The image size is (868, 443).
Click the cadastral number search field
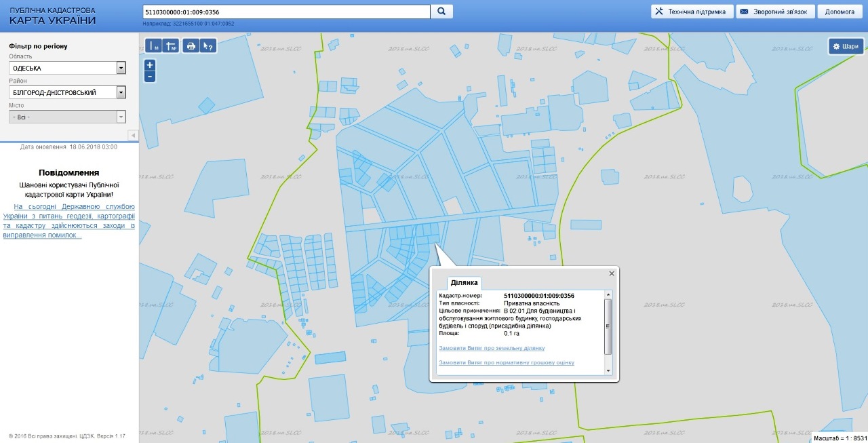[286, 12]
